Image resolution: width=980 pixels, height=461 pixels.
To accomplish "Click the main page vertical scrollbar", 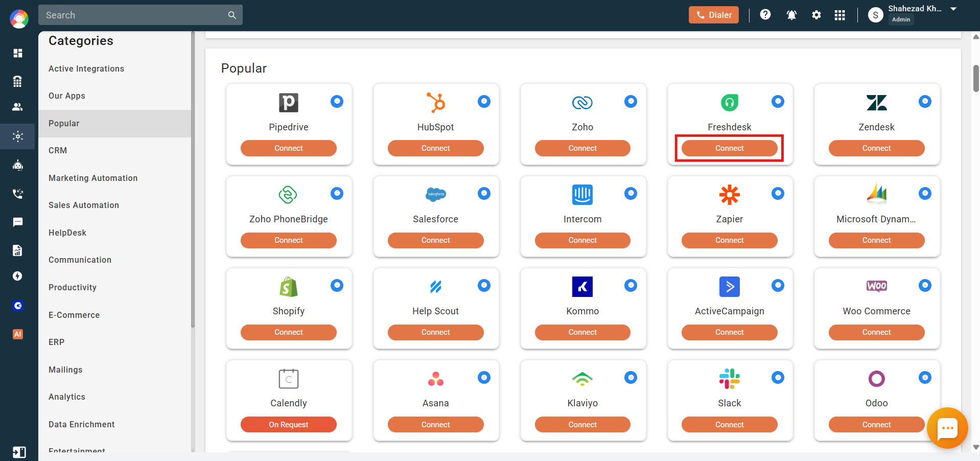I will pyautogui.click(x=976, y=78).
